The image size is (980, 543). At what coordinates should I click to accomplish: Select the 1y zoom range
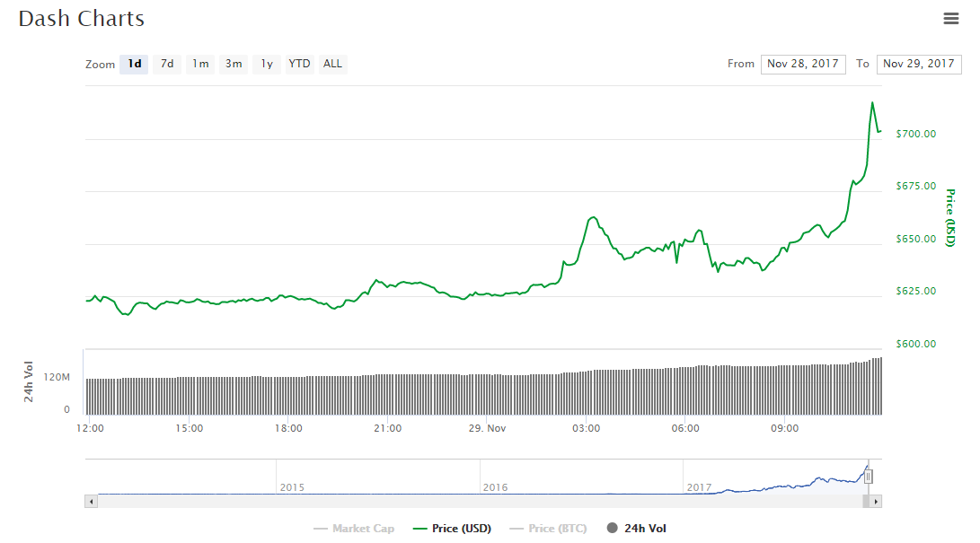tap(267, 64)
